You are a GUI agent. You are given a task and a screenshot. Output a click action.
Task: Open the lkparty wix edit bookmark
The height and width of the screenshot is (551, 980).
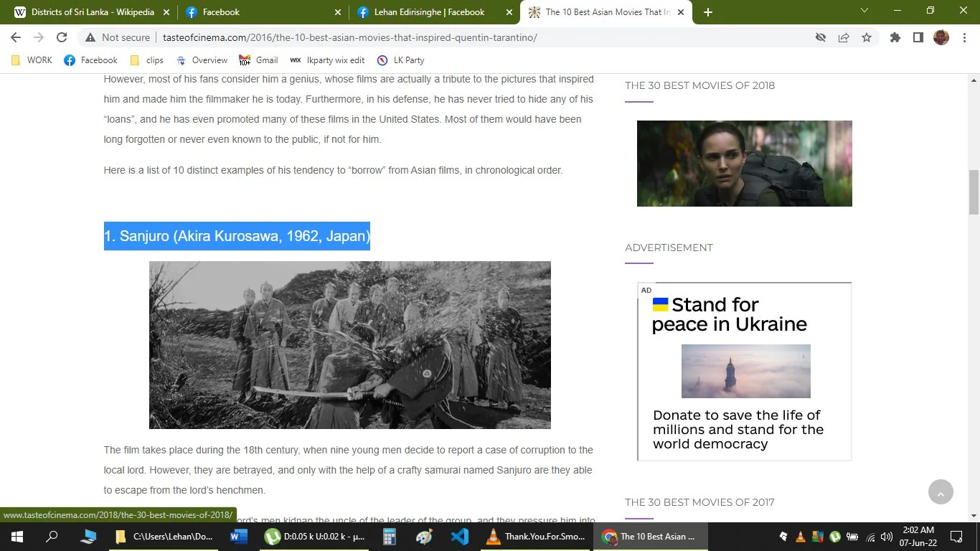click(x=327, y=60)
